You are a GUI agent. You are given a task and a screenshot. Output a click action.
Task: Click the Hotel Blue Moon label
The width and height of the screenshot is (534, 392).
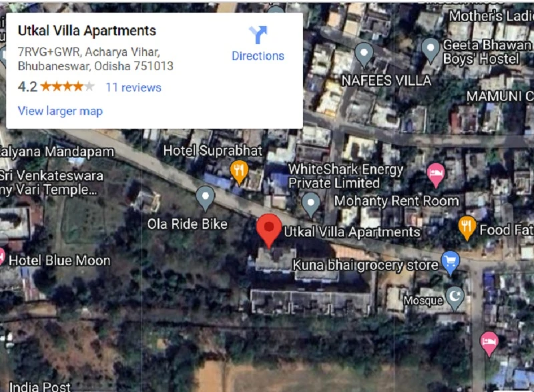tap(59, 260)
